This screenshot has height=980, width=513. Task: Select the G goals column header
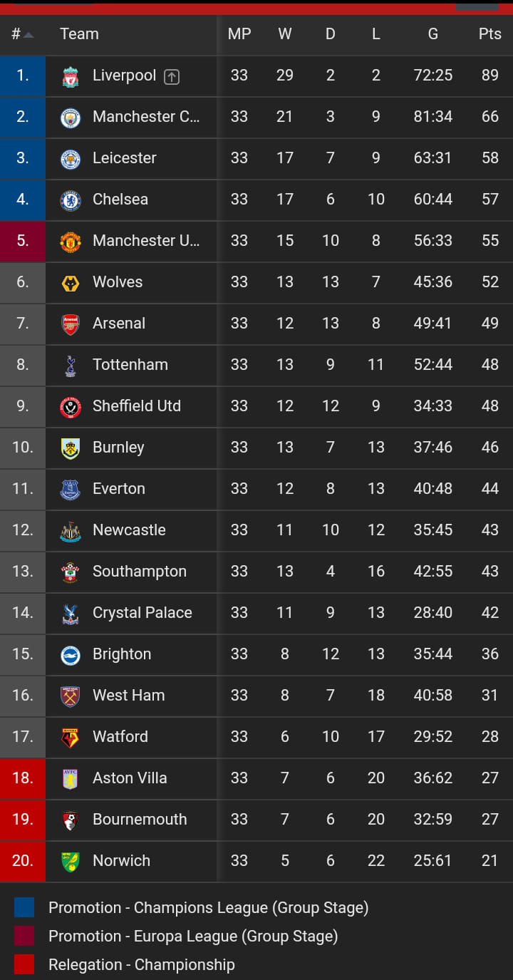[x=433, y=33]
